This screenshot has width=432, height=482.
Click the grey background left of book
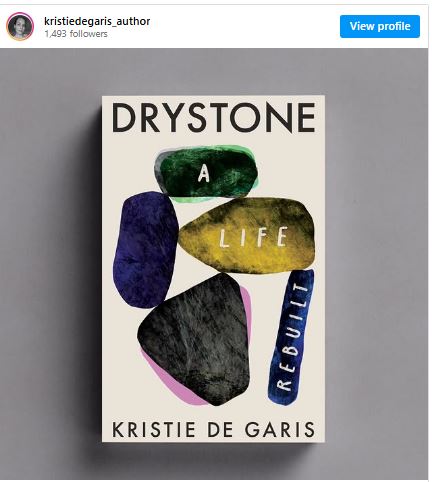pos(50,267)
